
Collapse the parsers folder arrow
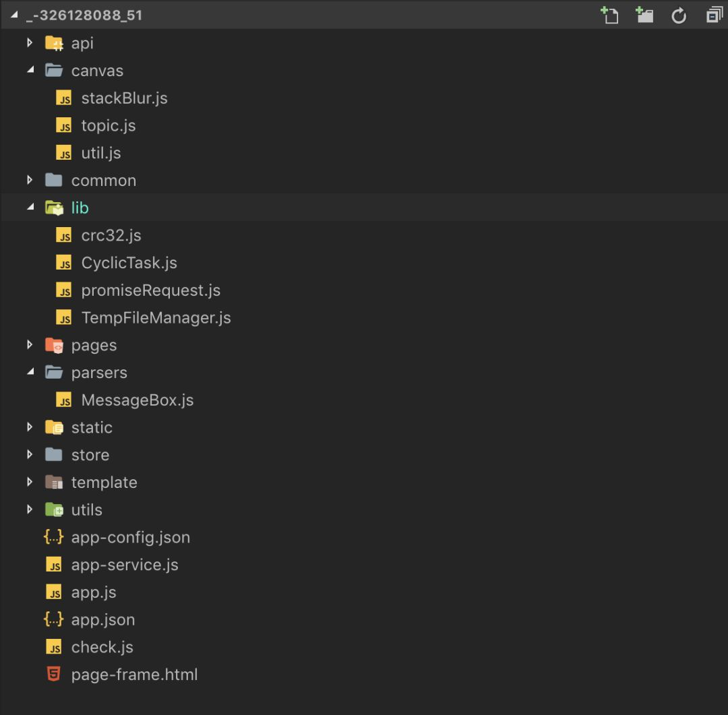(30, 372)
